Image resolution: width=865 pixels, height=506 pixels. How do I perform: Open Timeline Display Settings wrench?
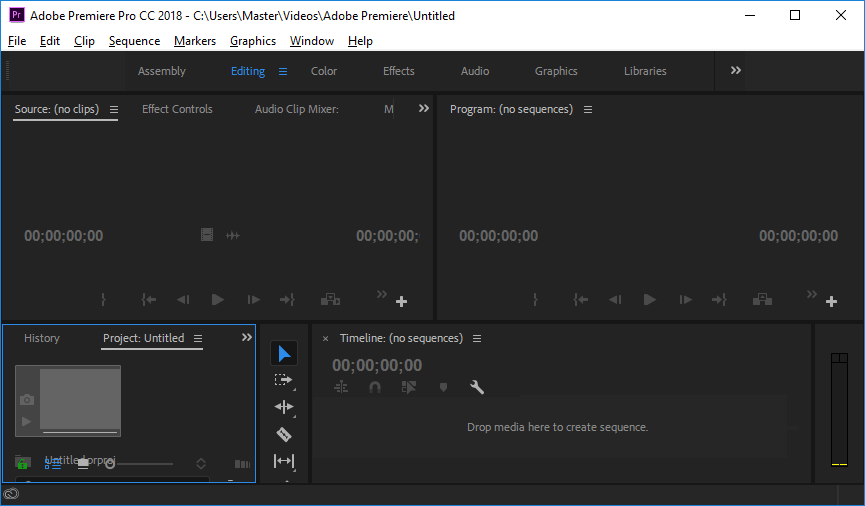[477, 387]
